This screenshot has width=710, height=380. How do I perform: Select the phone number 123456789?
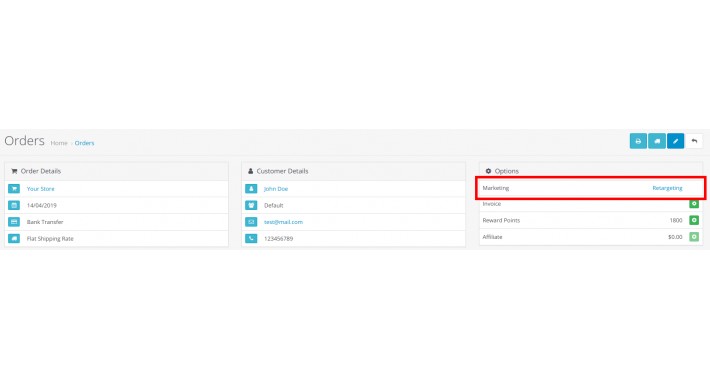(x=278, y=239)
